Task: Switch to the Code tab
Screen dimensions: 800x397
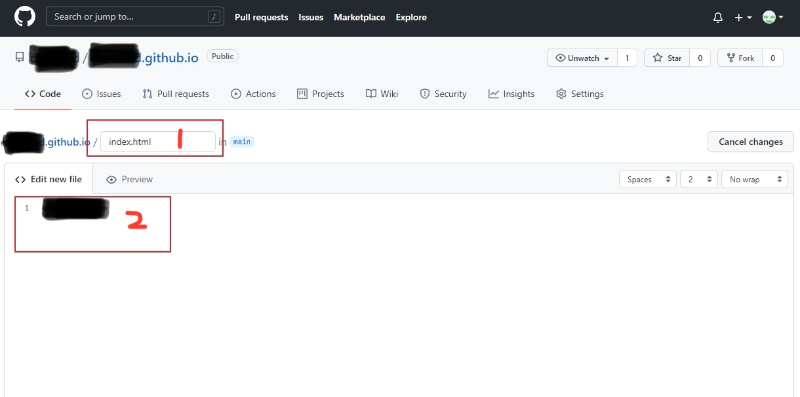Action: tap(43, 94)
